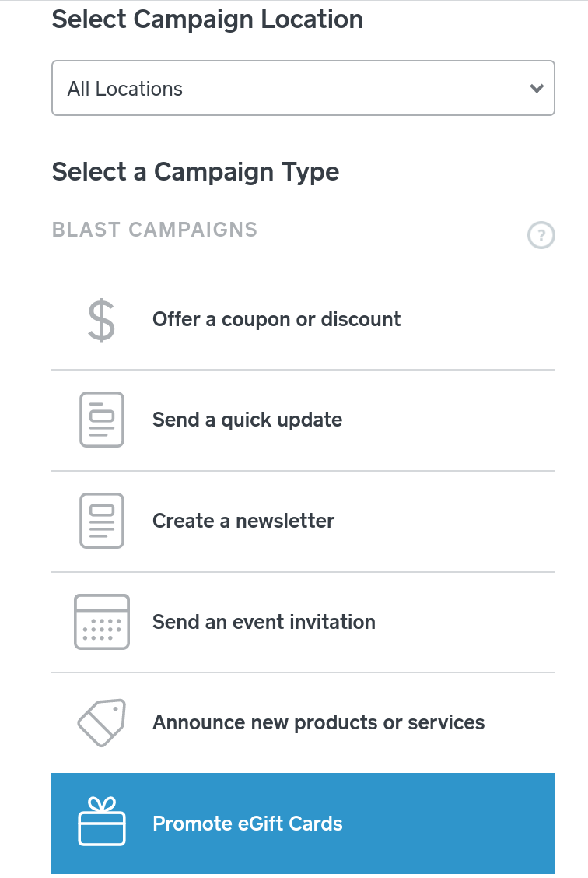This screenshot has height=878, width=588.
Task: Click the gift card icon
Action: 101,822
